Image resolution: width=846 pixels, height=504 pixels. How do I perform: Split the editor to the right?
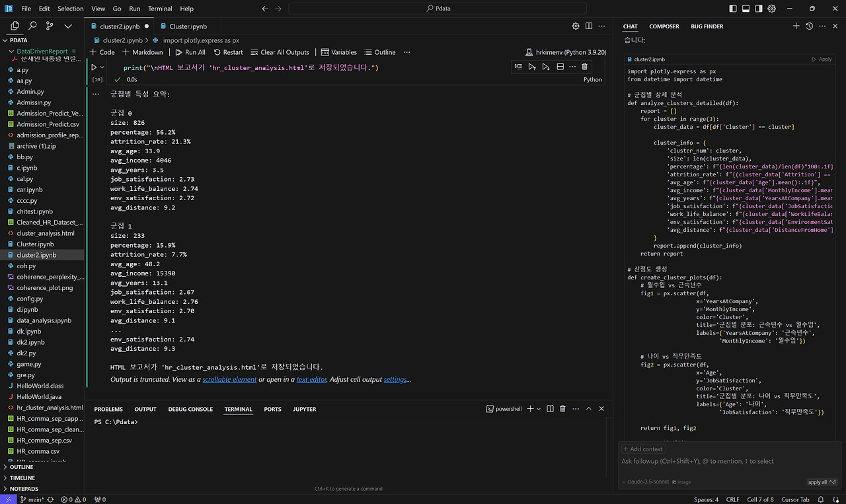tap(589, 26)
